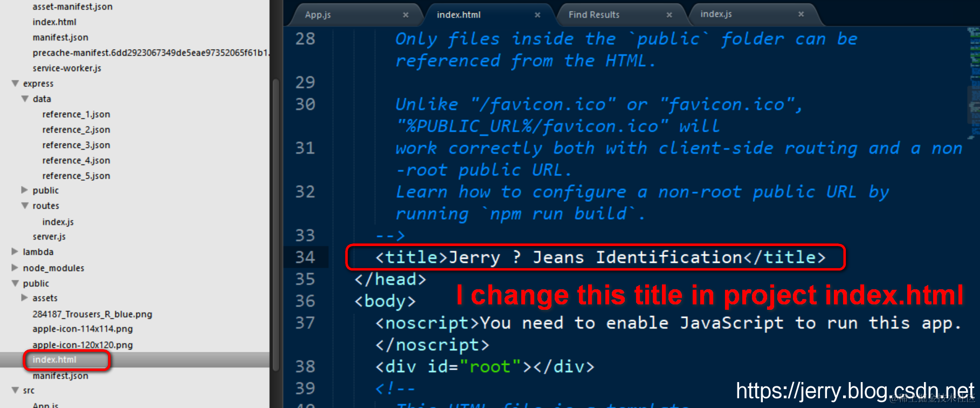Image resolution: width=980 pixels, height=408 pixels.
Task: Click line number 38 in gutter
Action: (x=305, y=366)
